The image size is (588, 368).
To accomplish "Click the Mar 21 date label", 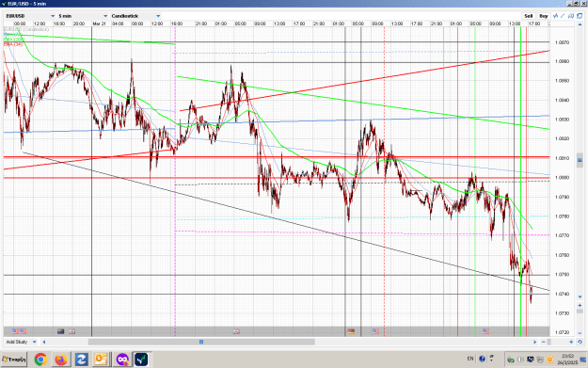I will tap(99, 24).
